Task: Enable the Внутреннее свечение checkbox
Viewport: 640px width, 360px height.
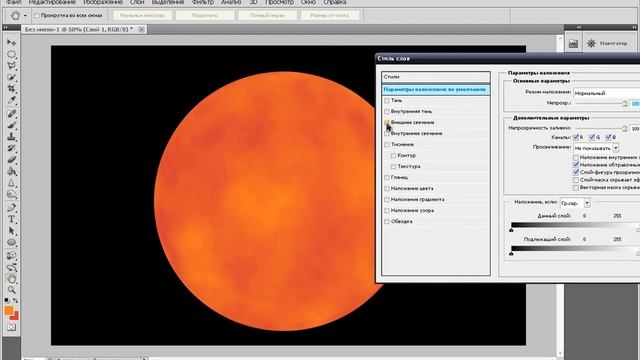Action: 387,133
